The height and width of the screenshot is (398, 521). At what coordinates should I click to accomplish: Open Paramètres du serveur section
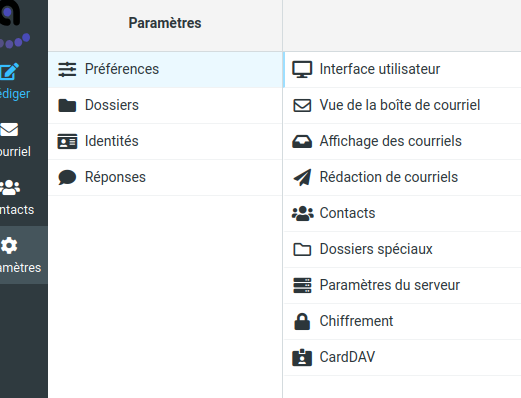pyautogui.click(x=403, y=285)
